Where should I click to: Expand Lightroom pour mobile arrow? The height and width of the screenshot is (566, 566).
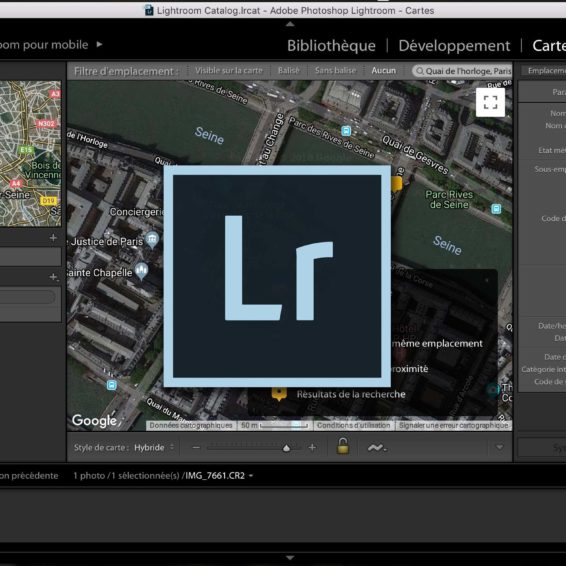pyautogui.click(x=99, y=44)
